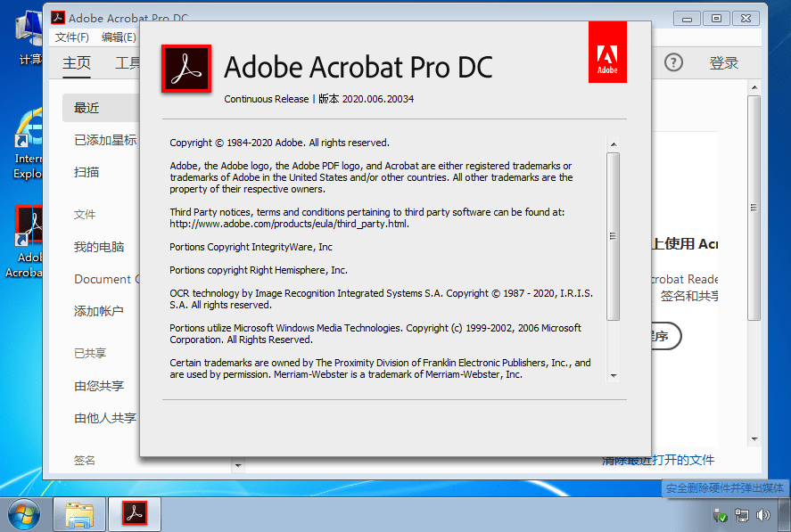This screenshot has width=791, height=532.
Task: Click the 清除最近打开的文件 link
Action: click(658, 460)
